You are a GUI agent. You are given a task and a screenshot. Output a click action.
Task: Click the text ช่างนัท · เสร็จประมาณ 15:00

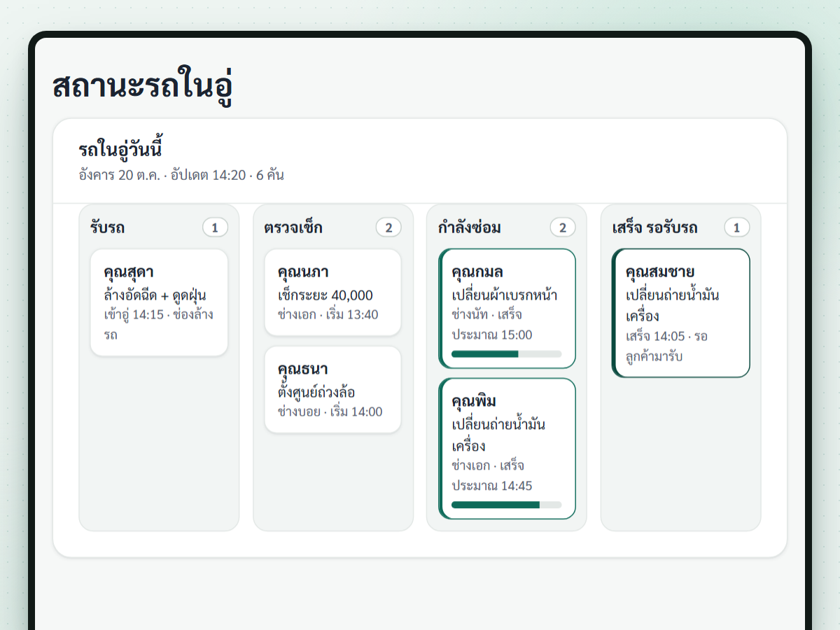tap(492, 325)
